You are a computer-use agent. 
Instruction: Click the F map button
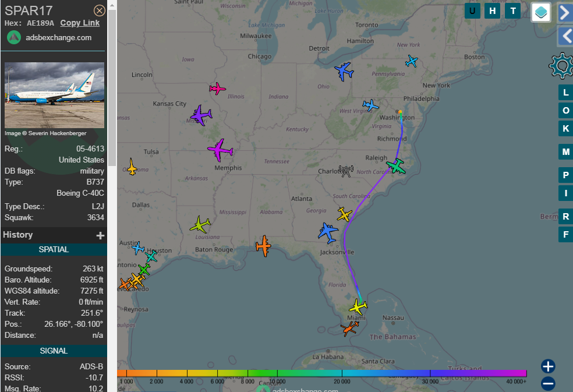click(x=565, y=234)
